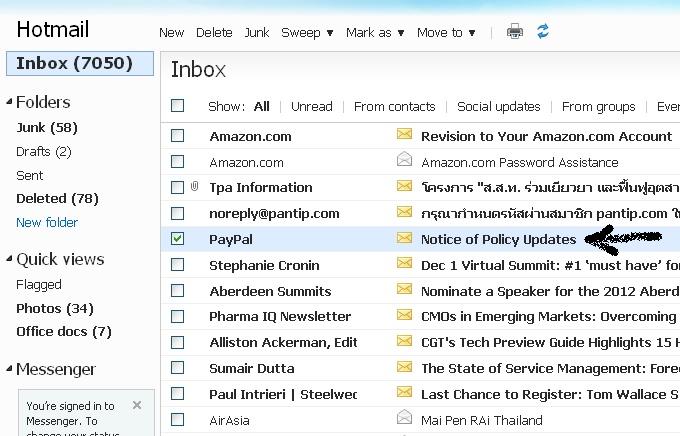Click envelope icon in Sumair Dutta row

[x=404, y=367]
